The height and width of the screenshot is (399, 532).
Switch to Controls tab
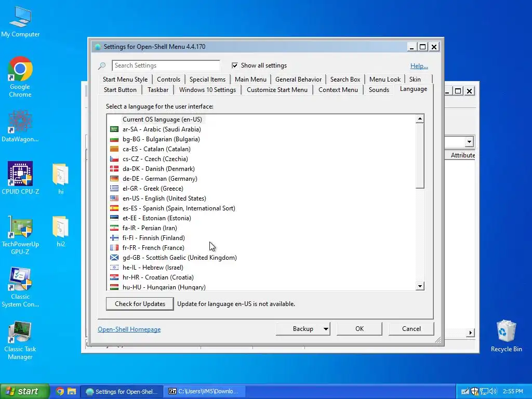[168, 79]
